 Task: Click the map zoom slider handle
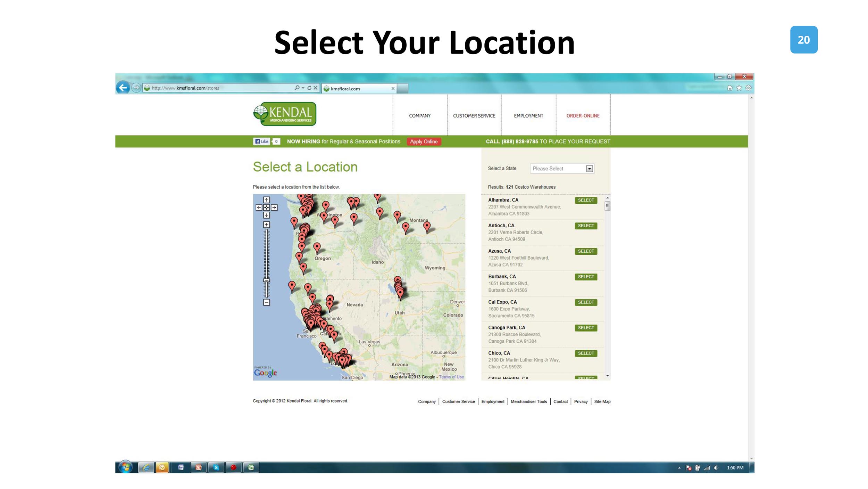click(x=266, y=280)
